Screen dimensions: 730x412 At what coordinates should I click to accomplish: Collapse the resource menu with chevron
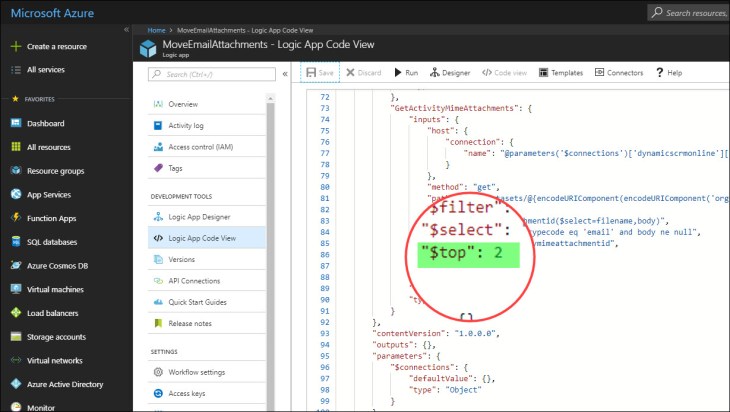click(x=285, y=73)
